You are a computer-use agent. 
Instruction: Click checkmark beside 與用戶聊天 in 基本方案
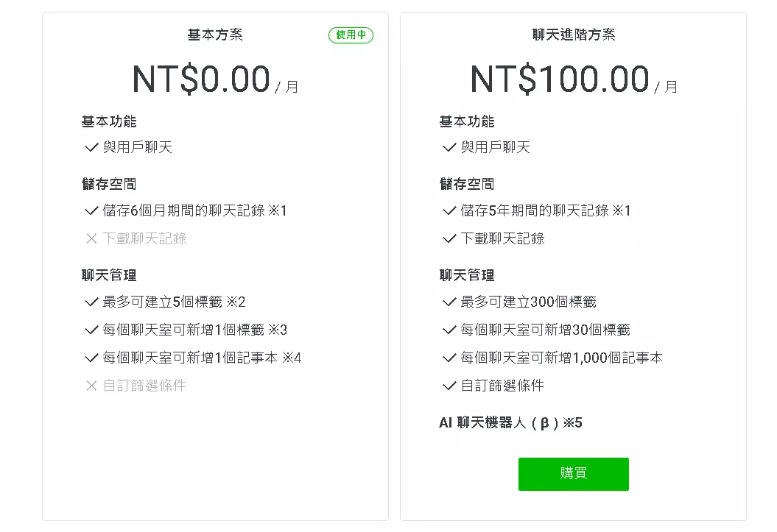coord(91,148)
